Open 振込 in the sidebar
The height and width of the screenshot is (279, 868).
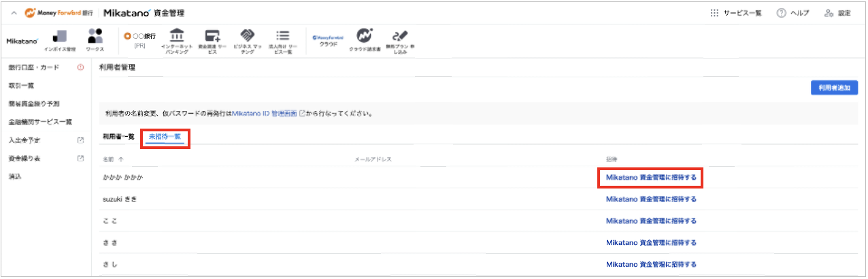[x=15, y=177]
